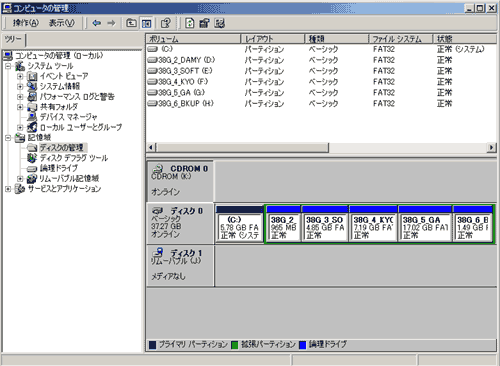Click the horizontal scrollbar thumb in volume list
500x366 pixels.
(x=242, y=147)
